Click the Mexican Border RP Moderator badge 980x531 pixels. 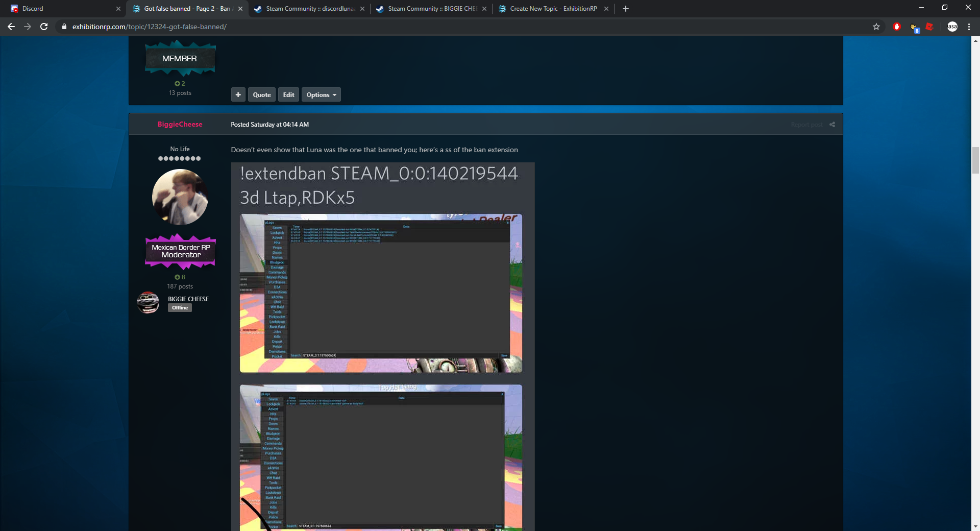coord(180,251)
